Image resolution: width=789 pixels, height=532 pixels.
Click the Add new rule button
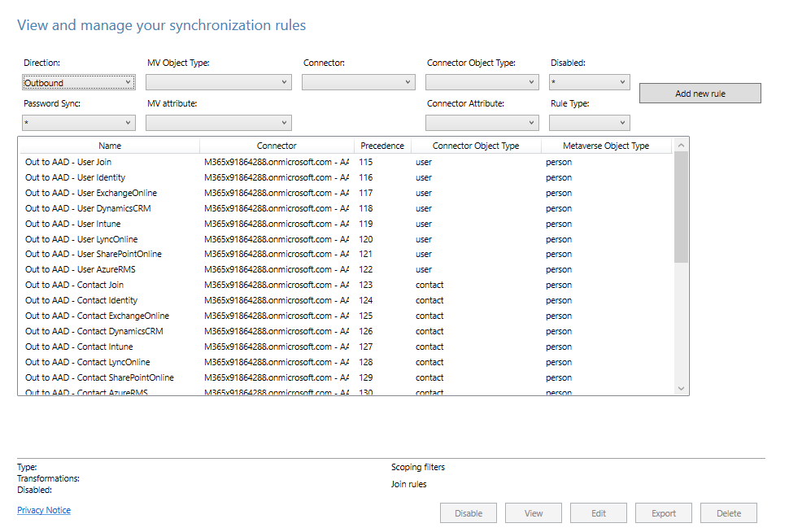pyautogui.click(x=700, y=93)
